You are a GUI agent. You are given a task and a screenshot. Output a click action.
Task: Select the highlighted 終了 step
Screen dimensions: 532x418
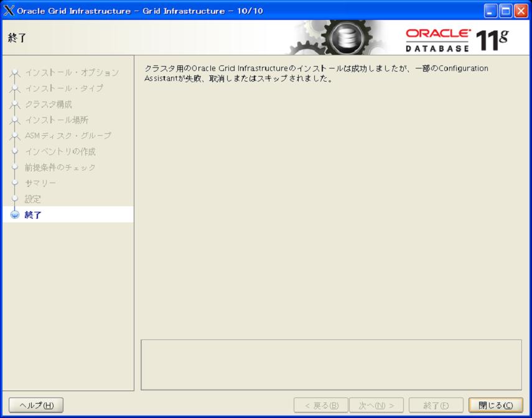coord(68,214)
